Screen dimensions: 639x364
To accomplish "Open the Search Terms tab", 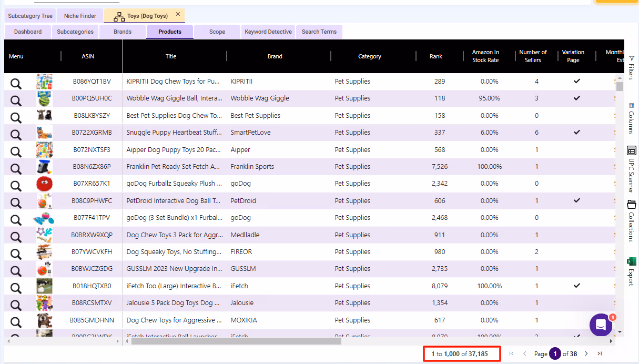I will [319, 32].
